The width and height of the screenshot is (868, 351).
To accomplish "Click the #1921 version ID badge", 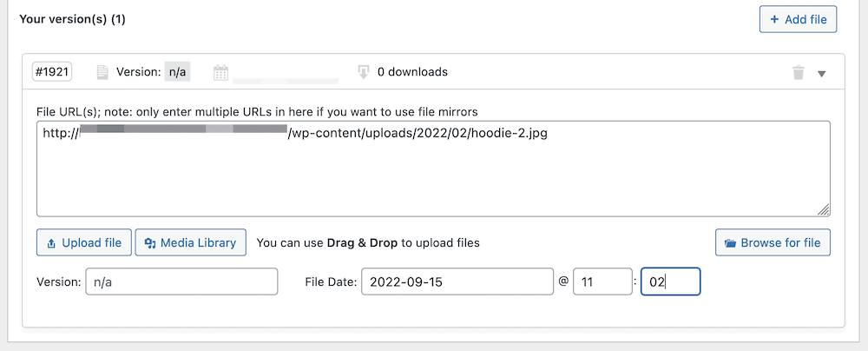I will coord(52,72).
